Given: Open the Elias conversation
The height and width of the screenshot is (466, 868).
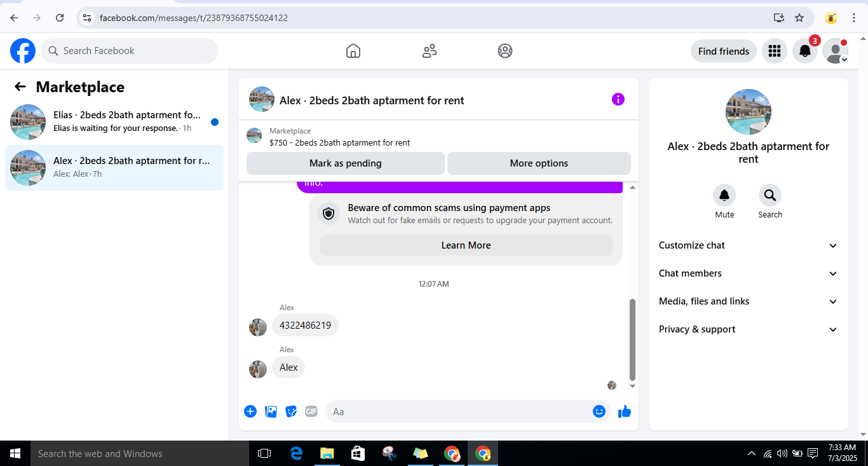Looking at the screenshot, I should tap(114, 121).
